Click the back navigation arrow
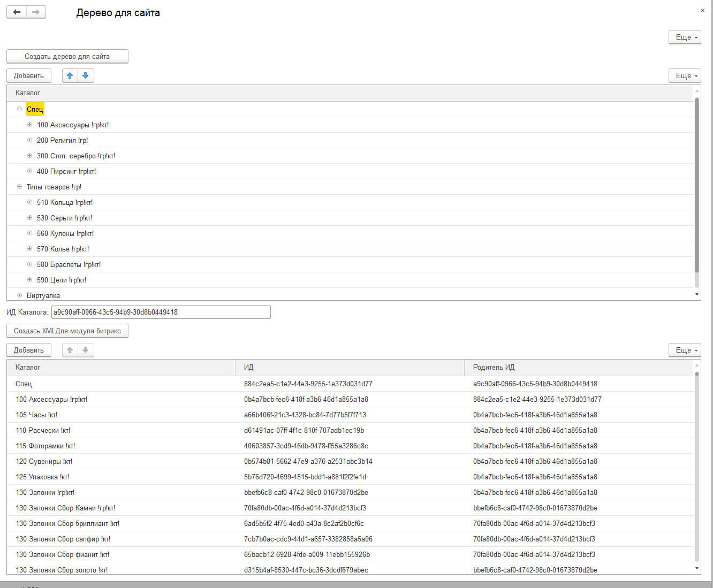 (x=17, y=12)
